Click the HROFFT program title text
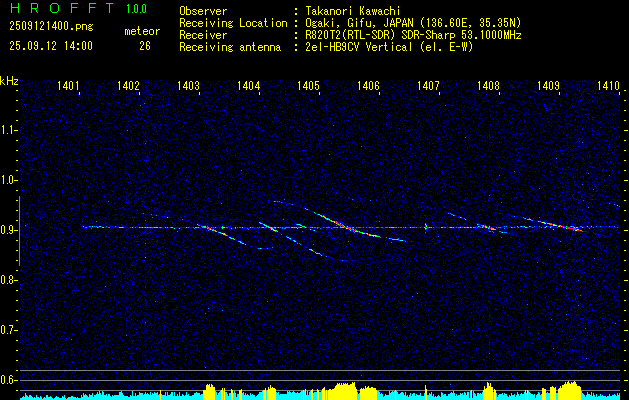The height and width of the screenshot is (400, 629). [63, 8]
